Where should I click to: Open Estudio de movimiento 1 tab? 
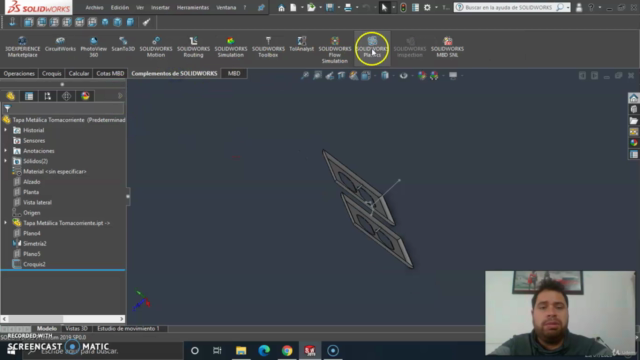(128, 328)
